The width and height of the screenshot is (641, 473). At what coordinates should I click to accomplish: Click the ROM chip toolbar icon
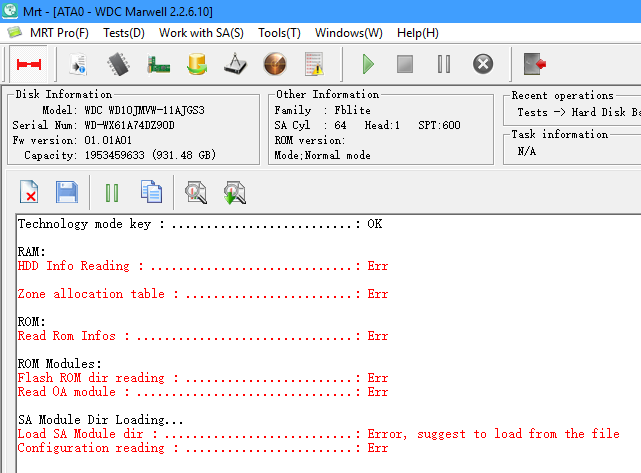pyautogui.click(x=118, y=64)
